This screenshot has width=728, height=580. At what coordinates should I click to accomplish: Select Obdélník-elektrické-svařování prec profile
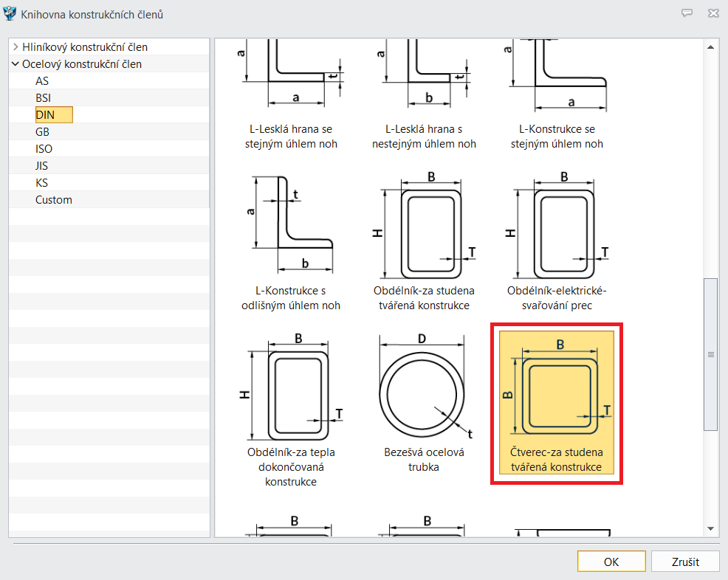pyautogui.click(x=557, y=243)
